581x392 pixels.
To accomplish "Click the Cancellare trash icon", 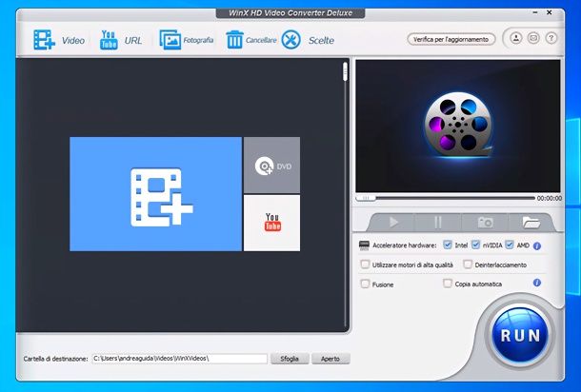I will 234,40.
